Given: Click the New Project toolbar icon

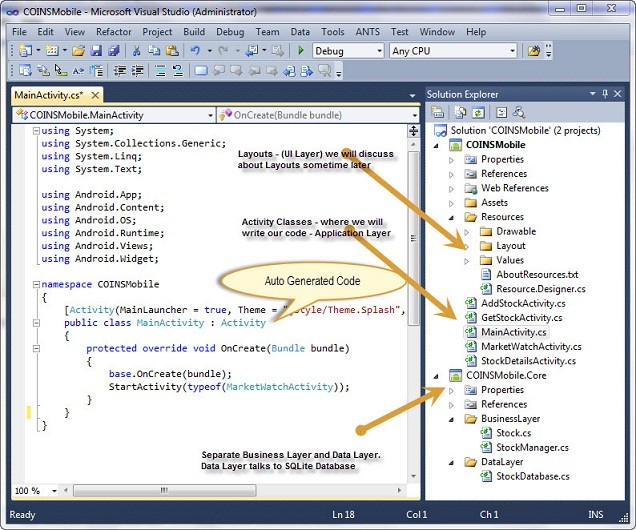Looking at the screenshot, I should [x=25, y=51].
